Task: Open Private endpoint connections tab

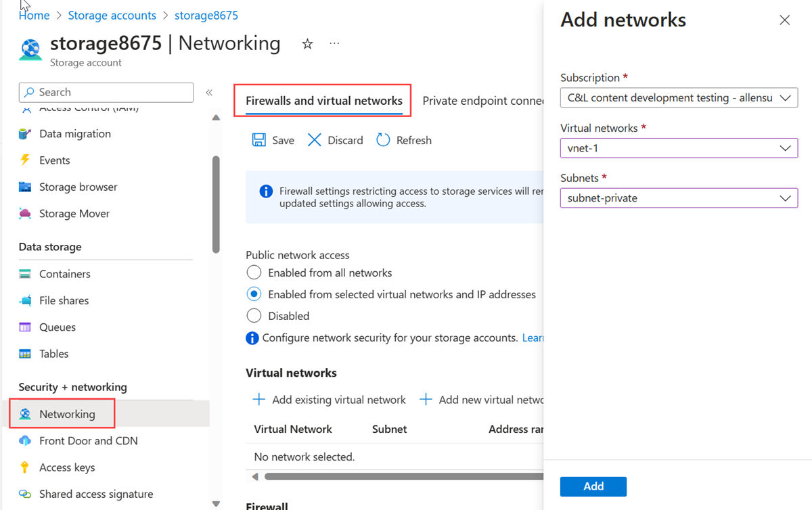Action: tap(482, 101)
